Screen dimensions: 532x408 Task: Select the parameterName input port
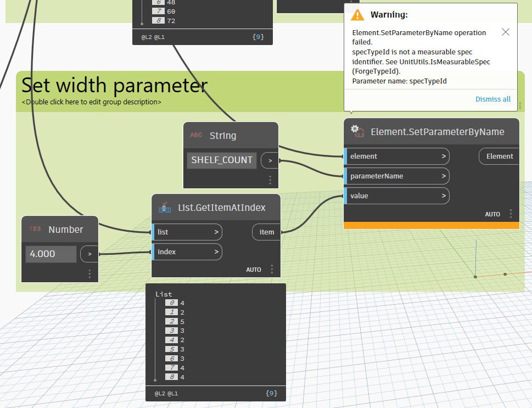coord(396,176)
